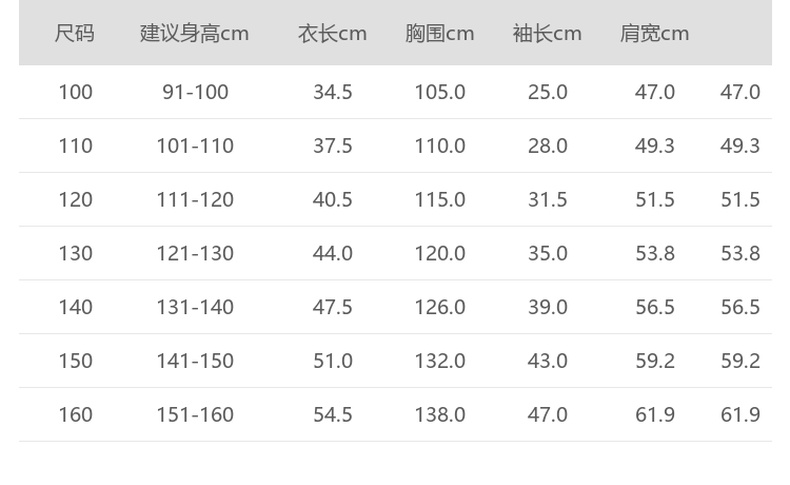Image resolution: width=790 pixels, height=485 pixels.
Task: Select chest measurement 110.0
Action: point(440,146)
